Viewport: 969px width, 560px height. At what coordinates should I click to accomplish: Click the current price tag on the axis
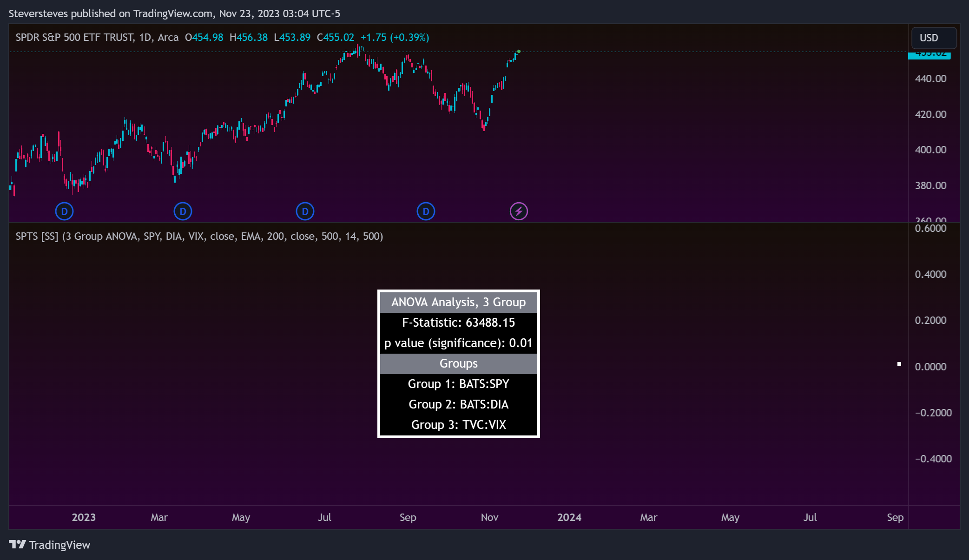tap(929, 55)
